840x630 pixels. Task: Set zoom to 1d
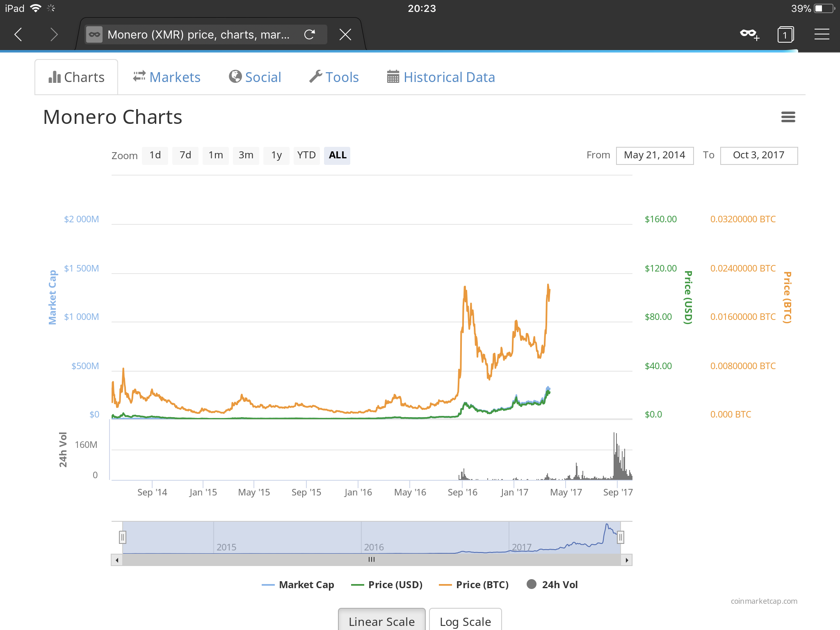click(x=155, y=155)
